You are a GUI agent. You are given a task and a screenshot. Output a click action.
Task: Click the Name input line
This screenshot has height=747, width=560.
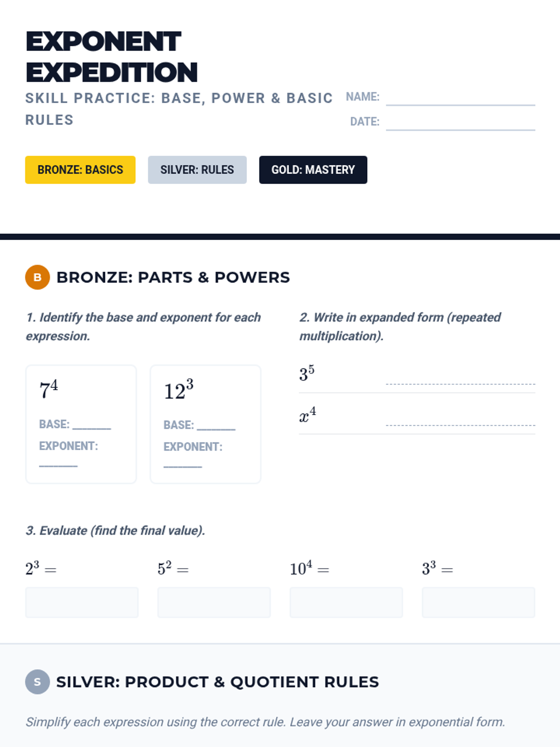click(x=460, y=99)
